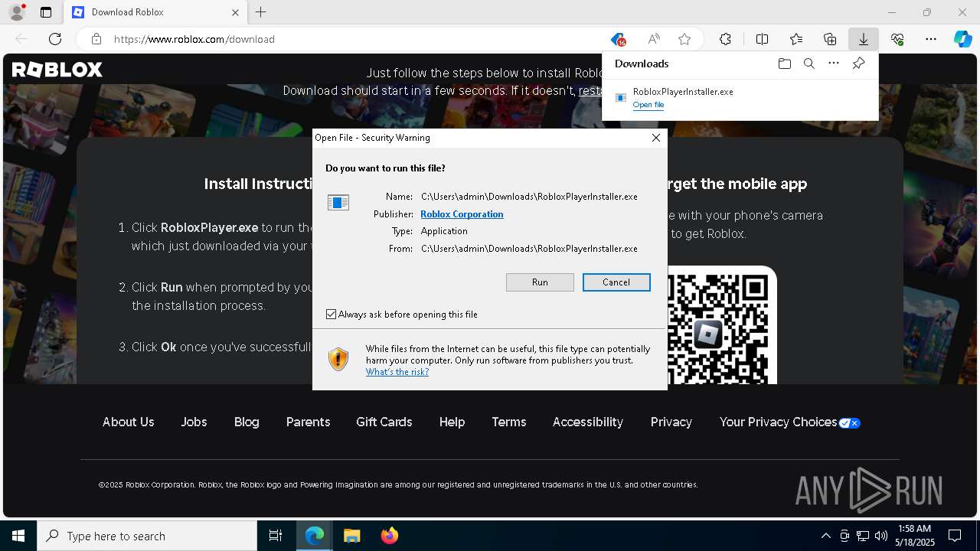This screenshot has height=551, width=980.
Task: Click the browser back arrow
Action: tap(21, 39)
